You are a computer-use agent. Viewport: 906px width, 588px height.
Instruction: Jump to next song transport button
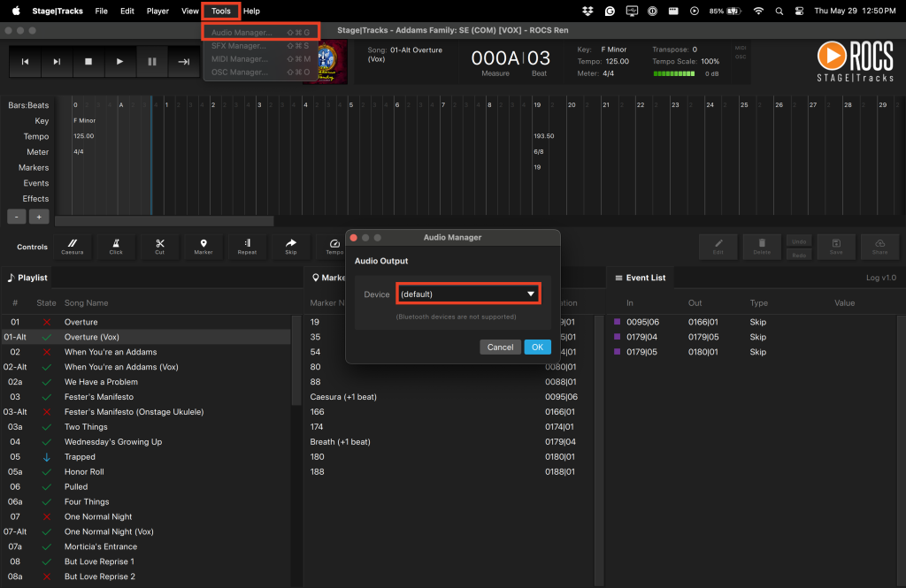(57, 62)
